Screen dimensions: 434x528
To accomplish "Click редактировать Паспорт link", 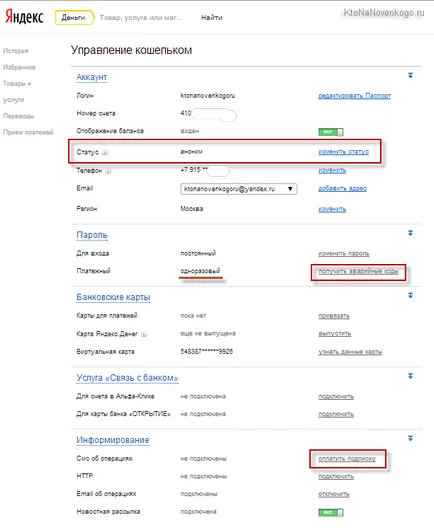I will click(x=355, y=96).
